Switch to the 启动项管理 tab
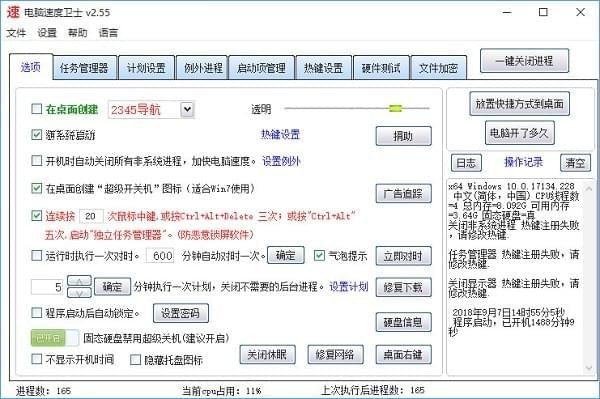The image size is (600, 399). point(261,68)
